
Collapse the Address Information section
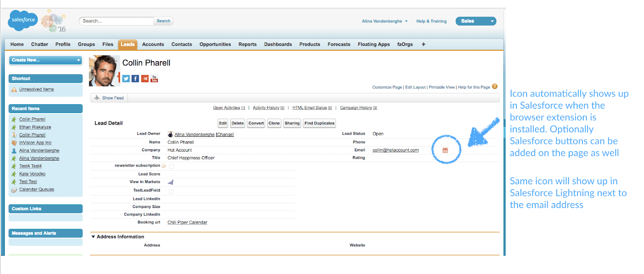pyautogui.click(x=93, y=237)
